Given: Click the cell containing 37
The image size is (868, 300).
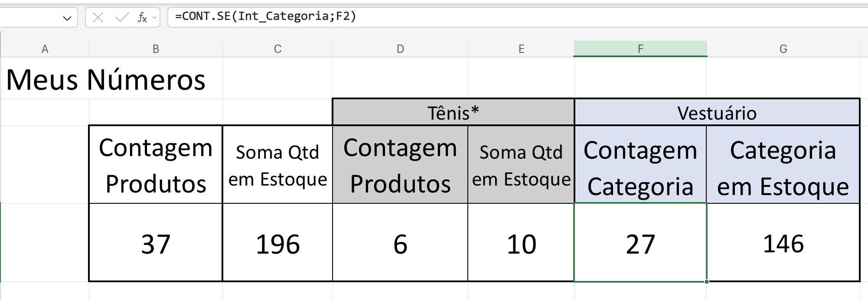Looking at the screenshot, I should point(155,245).
